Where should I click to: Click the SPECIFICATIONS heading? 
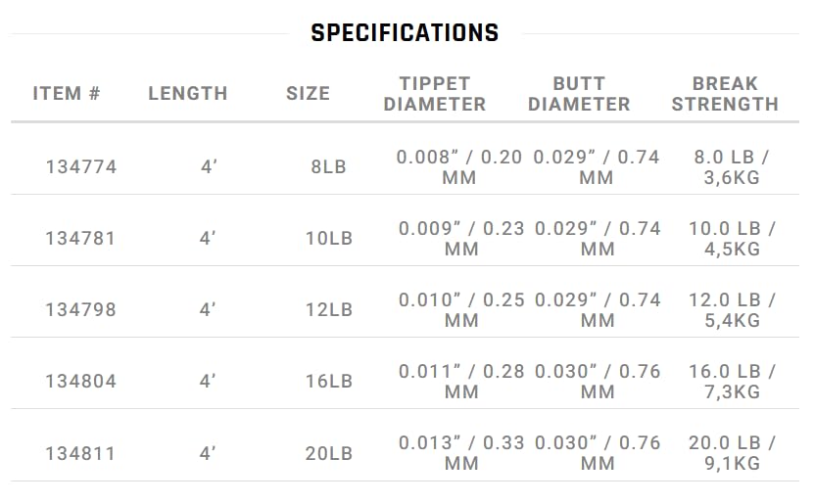click(405, 33)
